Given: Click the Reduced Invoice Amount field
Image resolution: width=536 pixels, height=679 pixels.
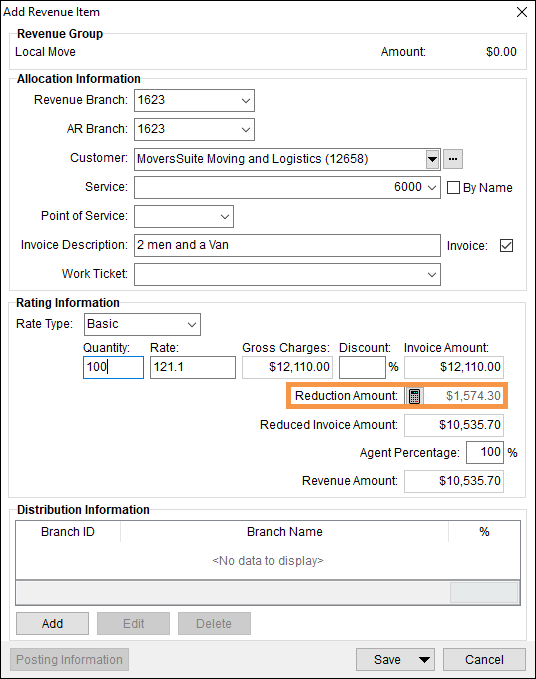Looking at the screenshot, I should click(454, 425).
